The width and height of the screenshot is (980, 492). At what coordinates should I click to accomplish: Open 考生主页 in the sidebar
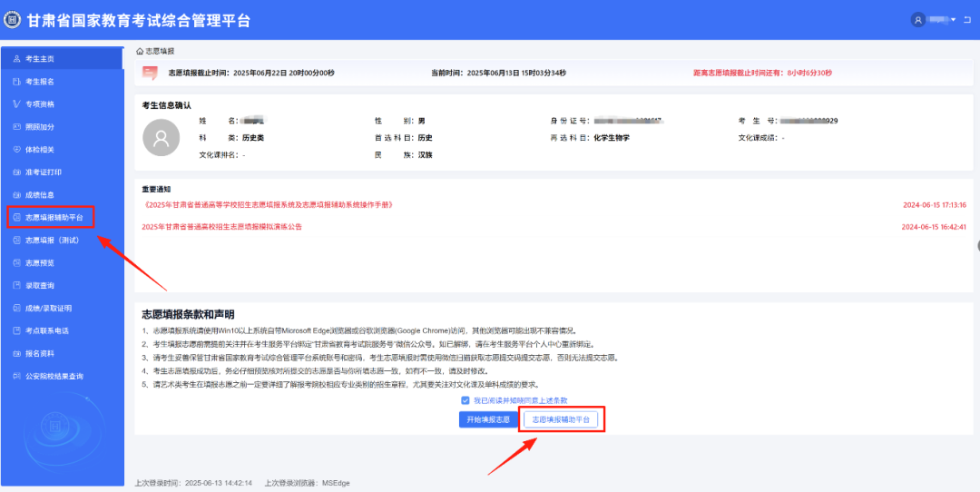[x=39, y=59]
